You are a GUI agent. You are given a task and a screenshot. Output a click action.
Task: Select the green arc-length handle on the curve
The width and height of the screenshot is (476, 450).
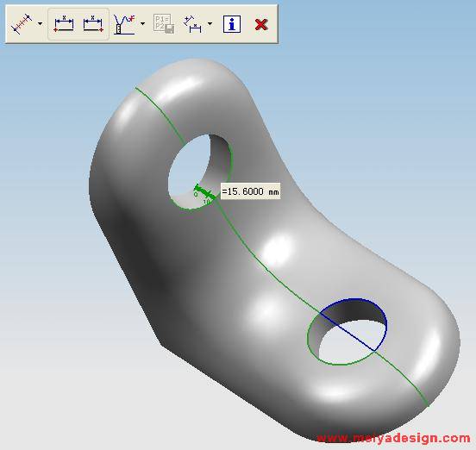(205, 192)
